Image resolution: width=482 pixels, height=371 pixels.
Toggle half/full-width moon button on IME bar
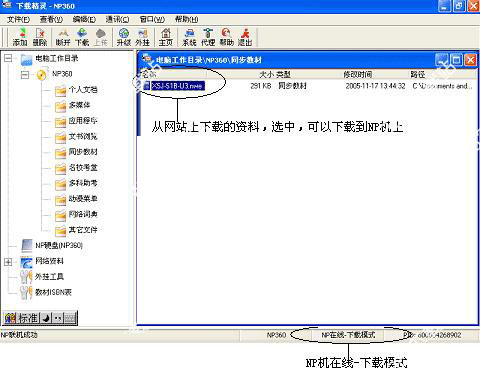46,318
